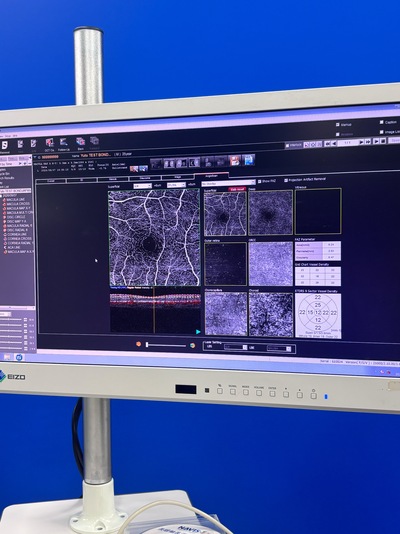
Task: Click the greyed-out toolbar icon after Back
Action: coord(94,141)
